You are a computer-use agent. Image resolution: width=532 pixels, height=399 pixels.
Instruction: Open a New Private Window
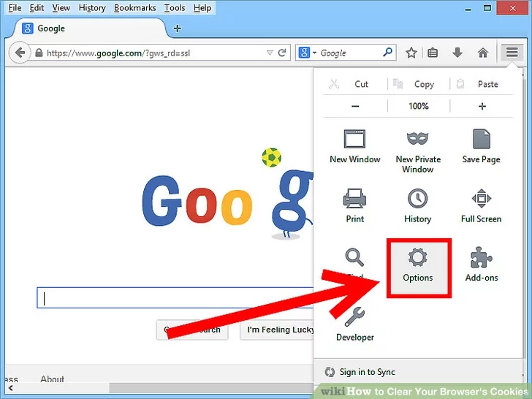(x=418, y=151)
